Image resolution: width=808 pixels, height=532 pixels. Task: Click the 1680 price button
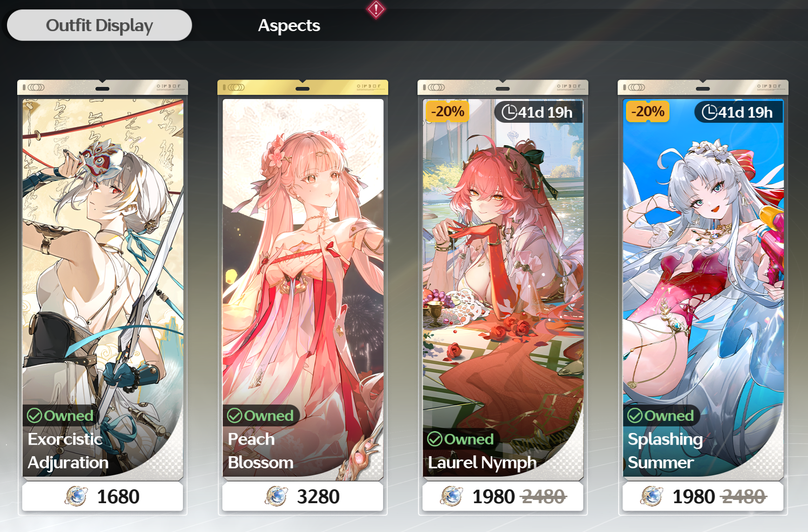(x=102, y=496)
